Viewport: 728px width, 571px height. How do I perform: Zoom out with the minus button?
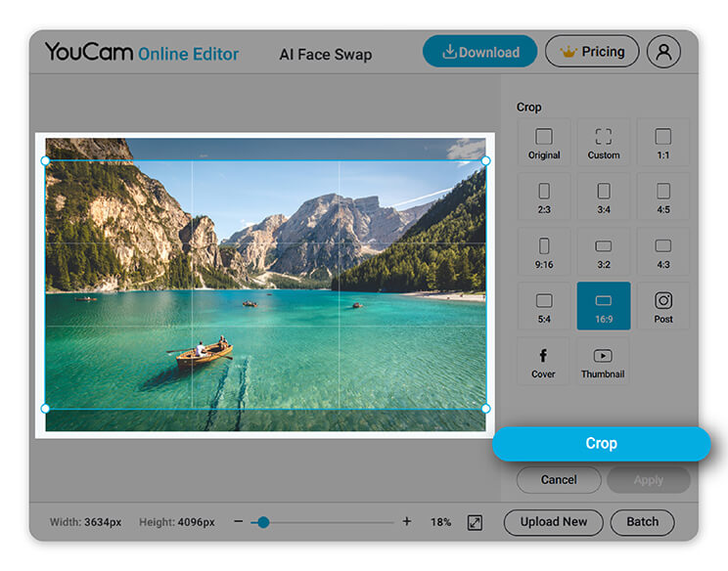click(x=239, y=521)
